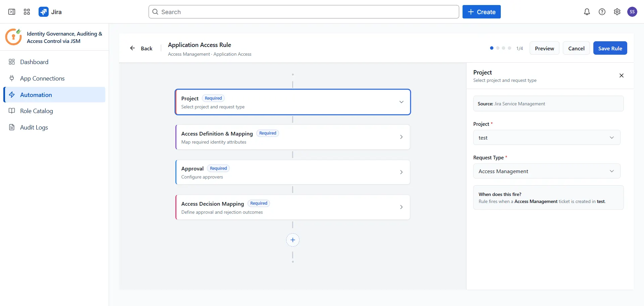
Task: Close the Project side panel
Action: (x=622, y=75)
